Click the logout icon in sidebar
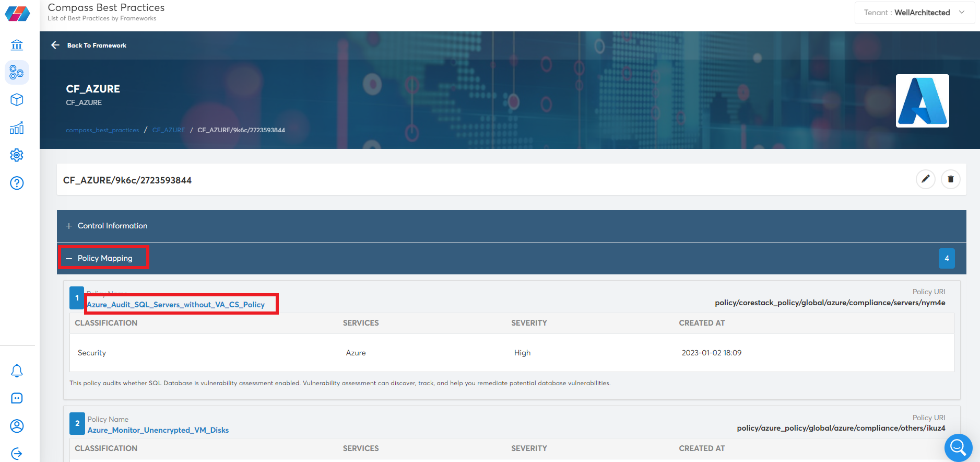This screenshot has width=980, height=462. pos(17,454)
